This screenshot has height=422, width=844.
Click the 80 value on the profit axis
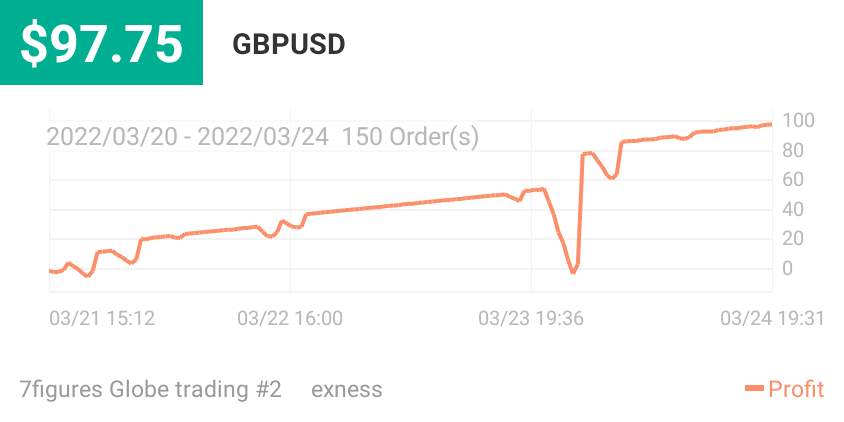[x=792, y=150]
